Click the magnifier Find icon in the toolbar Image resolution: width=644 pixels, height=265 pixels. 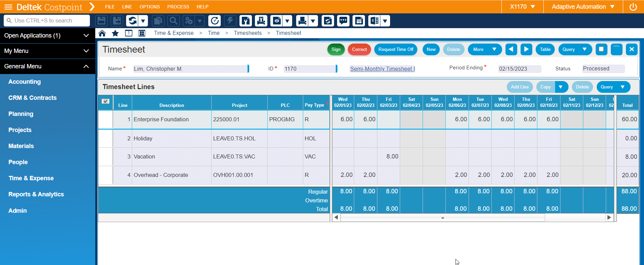(173, 21)
